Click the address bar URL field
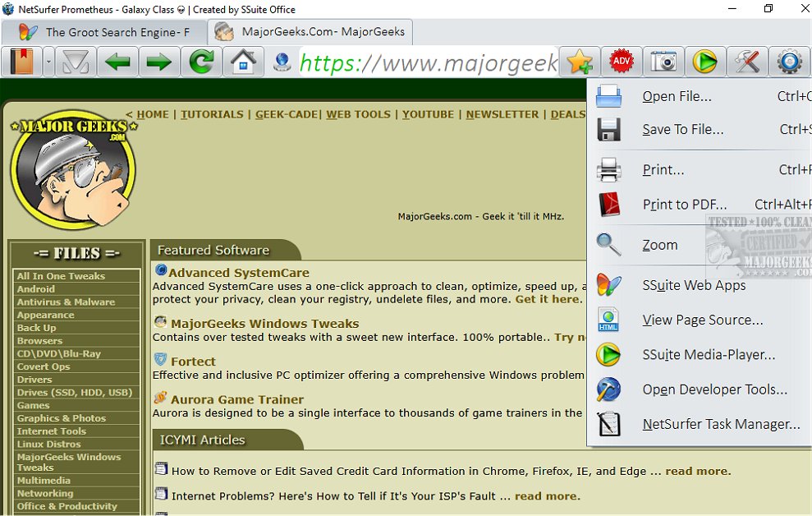This screenshot has width=812, height=516. click(x=429, y=62)
